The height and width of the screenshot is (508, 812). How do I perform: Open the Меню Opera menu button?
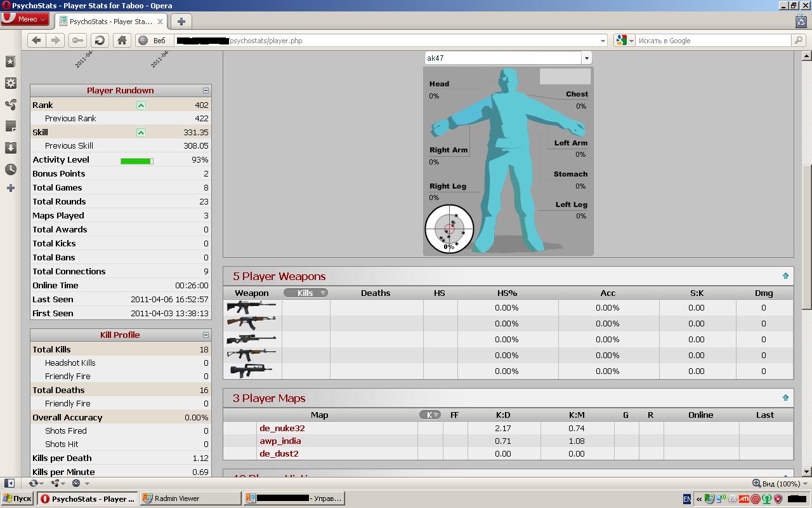pyautogui.click(x=25, y=19)
